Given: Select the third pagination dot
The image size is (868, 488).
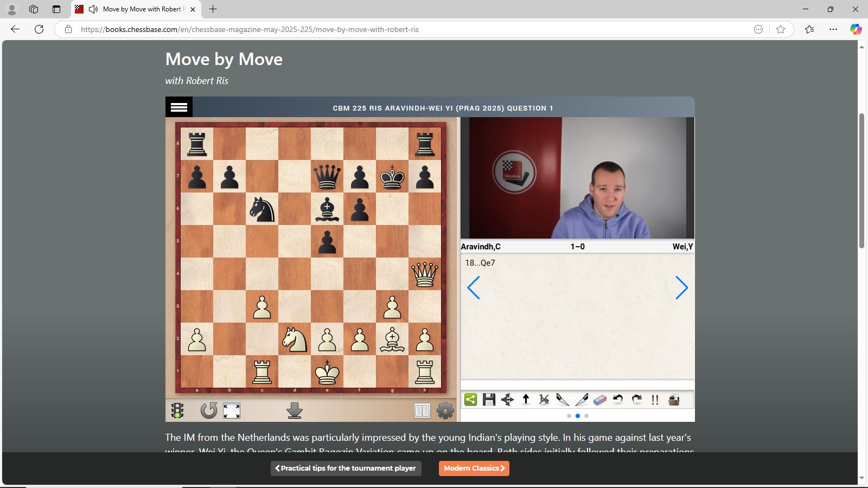Looking at the screenshot, I should (x=586, y=416).
